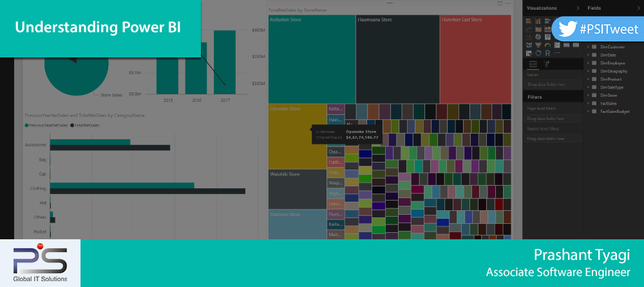
Task: Click the Accessories category axis label
Action: pyautogui.click(x=35, y=144)
